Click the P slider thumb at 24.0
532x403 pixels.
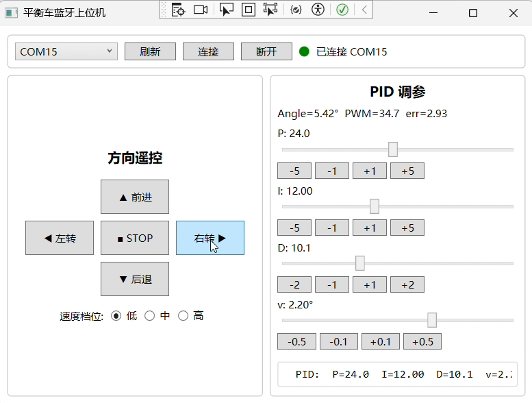[x=393, y=149]
